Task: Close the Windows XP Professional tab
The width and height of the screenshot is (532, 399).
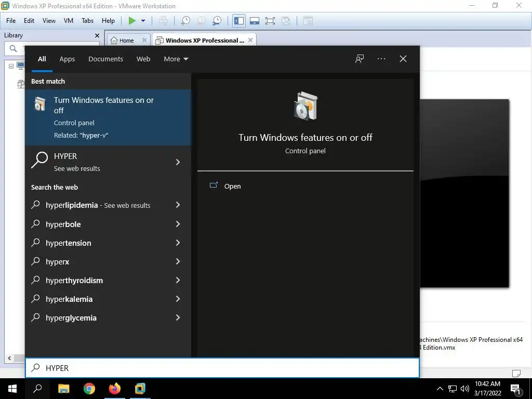Action: coord(250,40)
